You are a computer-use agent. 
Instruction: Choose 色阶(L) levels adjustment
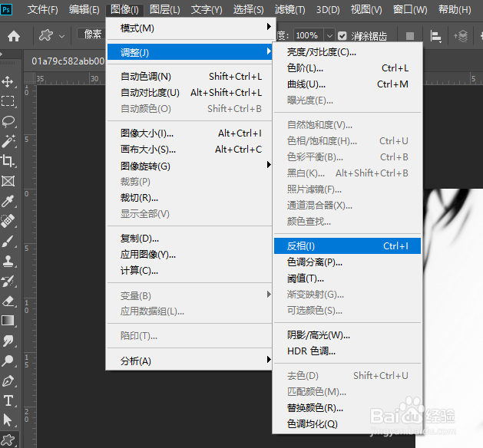pyautogui.click(x=347, y=68)
